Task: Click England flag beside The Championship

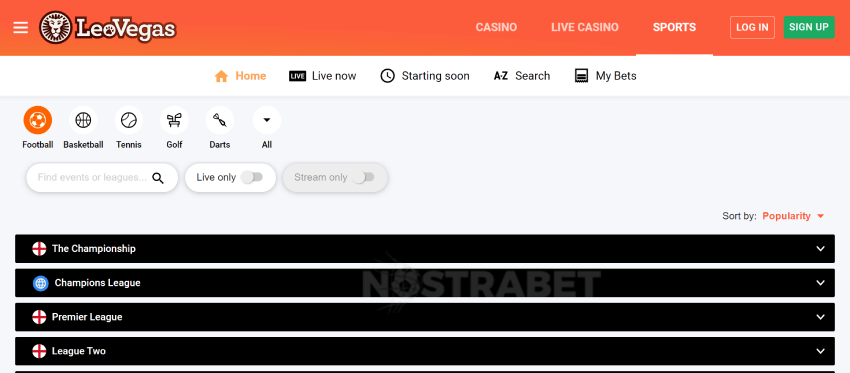Action: click(x=39, y=249)
